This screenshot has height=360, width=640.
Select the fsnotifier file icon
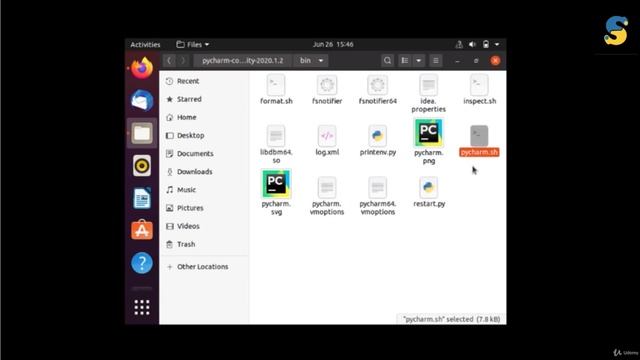pos(327,85)
